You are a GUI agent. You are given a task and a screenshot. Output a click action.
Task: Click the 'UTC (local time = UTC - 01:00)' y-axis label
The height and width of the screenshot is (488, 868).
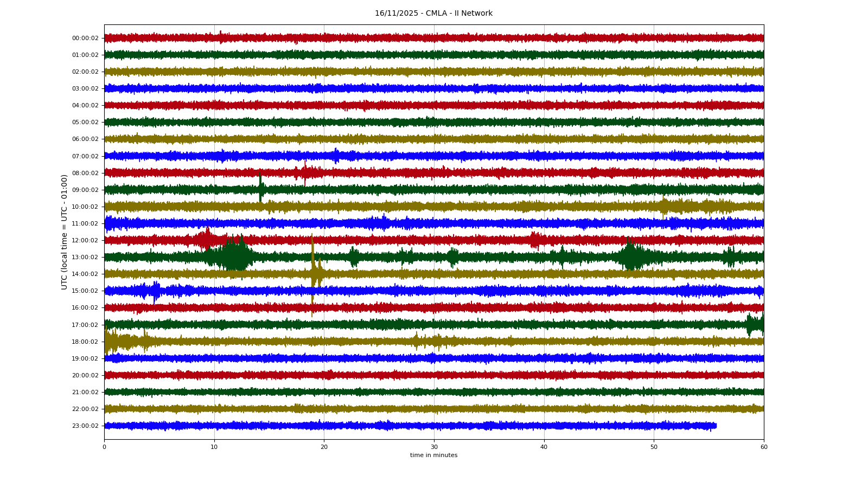click(65, 232)
